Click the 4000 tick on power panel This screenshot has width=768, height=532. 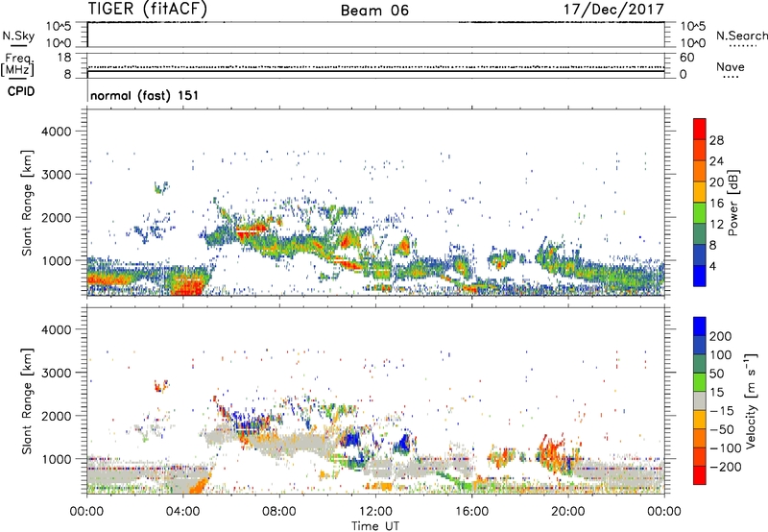56,132
